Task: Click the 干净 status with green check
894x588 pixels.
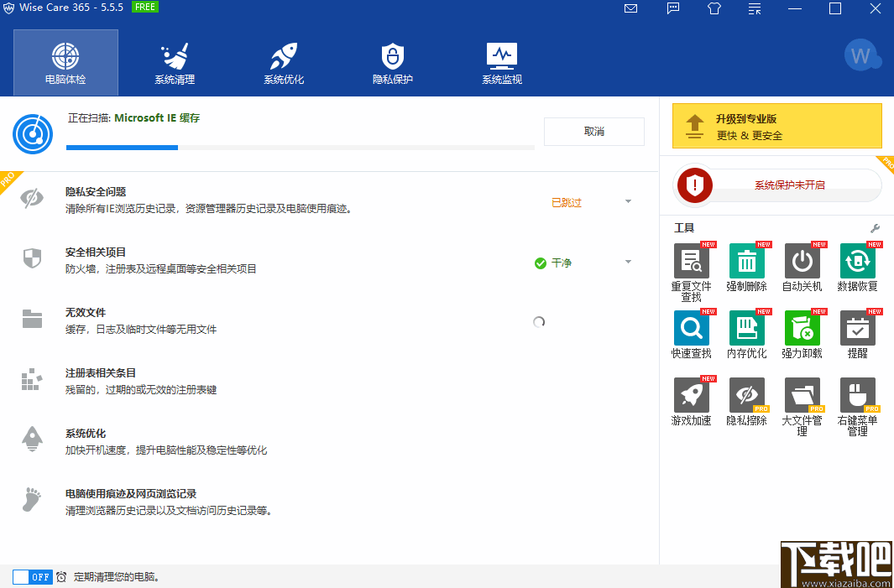Action: (x=553, y=263)
